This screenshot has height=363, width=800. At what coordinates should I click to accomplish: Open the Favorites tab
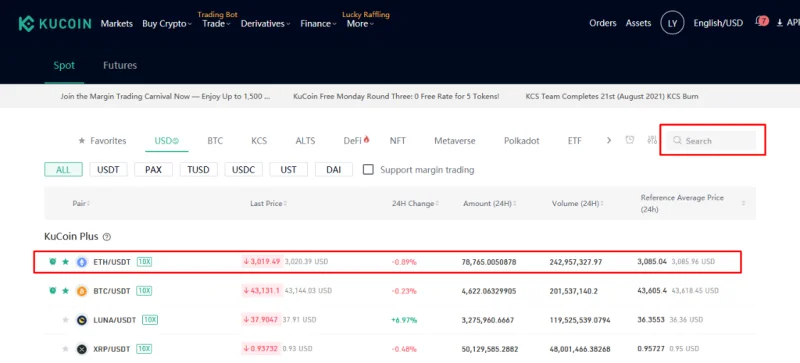(x=102, y=141)
